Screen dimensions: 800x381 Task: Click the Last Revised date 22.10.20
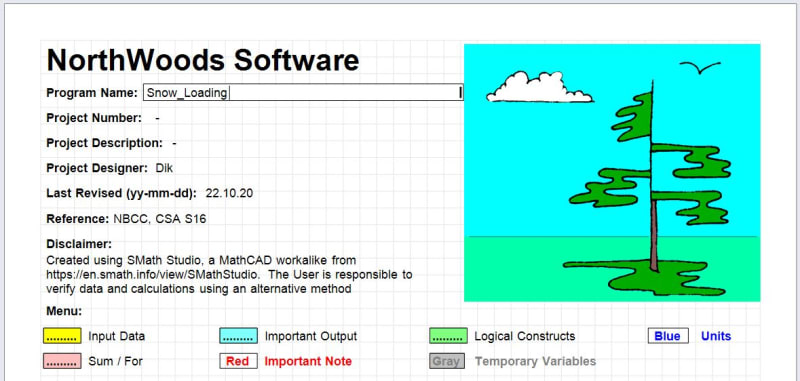pos(229,193)
